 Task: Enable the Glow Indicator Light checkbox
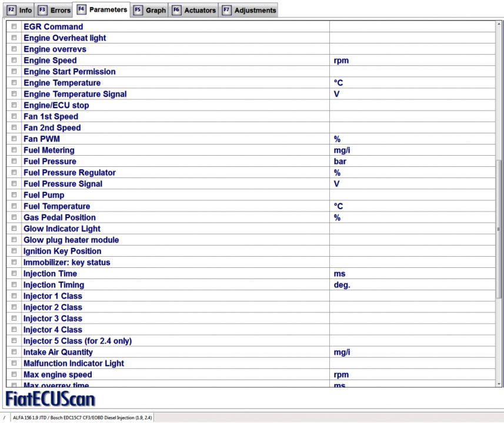pyautogui.click(x=14, y=229)
